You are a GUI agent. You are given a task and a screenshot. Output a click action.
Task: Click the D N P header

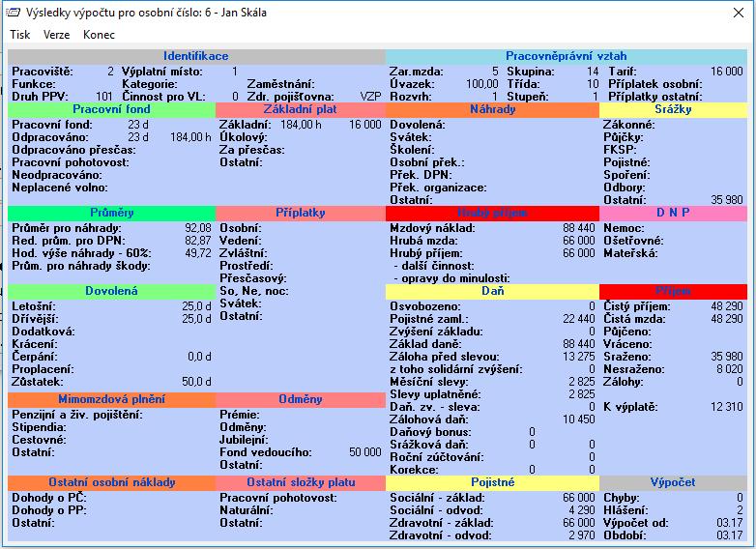(x=673, y=213)
